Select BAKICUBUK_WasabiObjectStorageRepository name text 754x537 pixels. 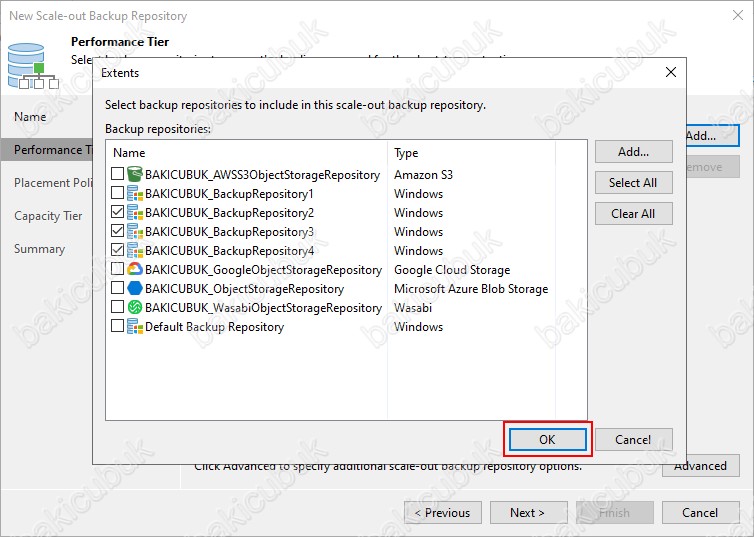tap(264, 308)
